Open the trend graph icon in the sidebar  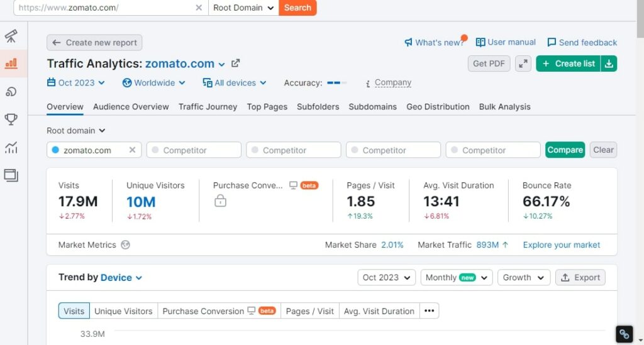(x=11, y=147)
